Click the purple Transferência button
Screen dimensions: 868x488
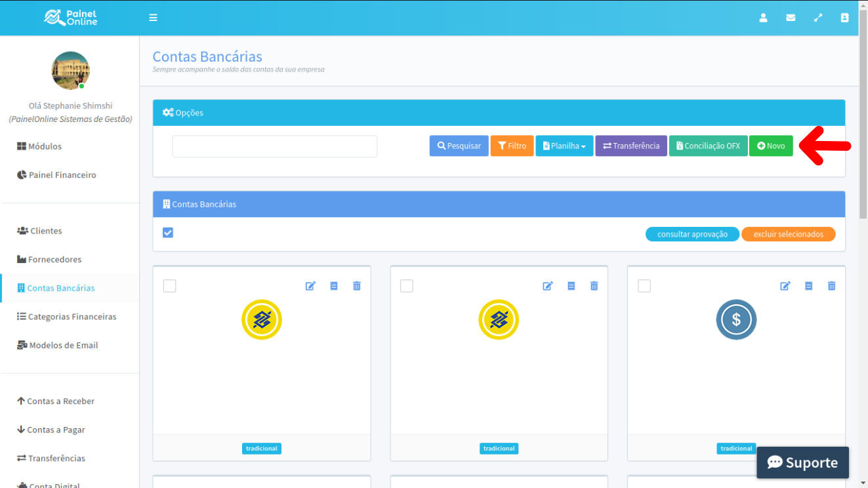coord(631,146)
